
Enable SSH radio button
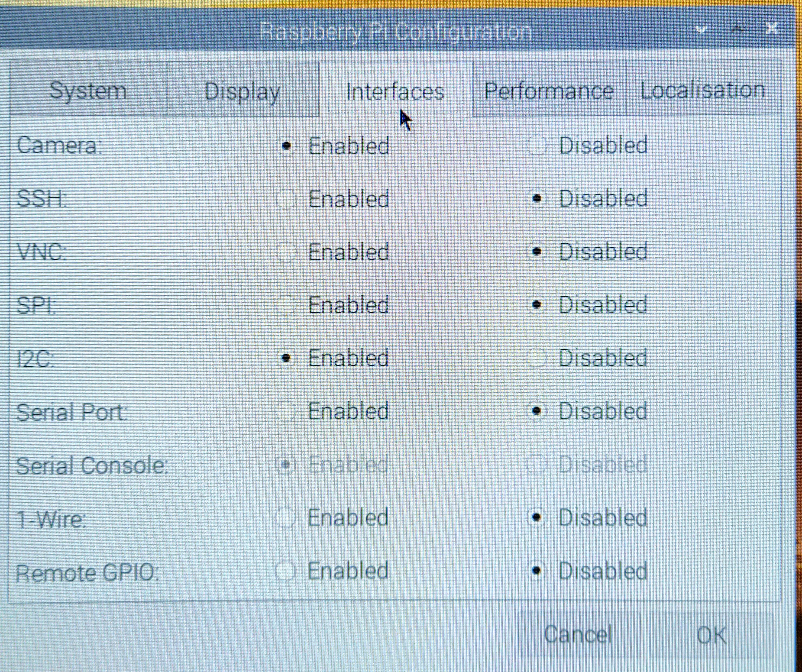pos(286,199)
